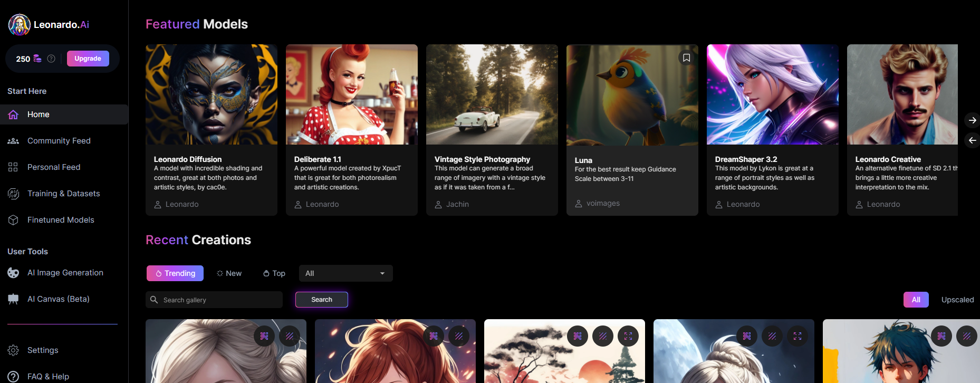Open Personal Feed in sidebar
This screenshot has height=383, width=980.
coord(54,167)
